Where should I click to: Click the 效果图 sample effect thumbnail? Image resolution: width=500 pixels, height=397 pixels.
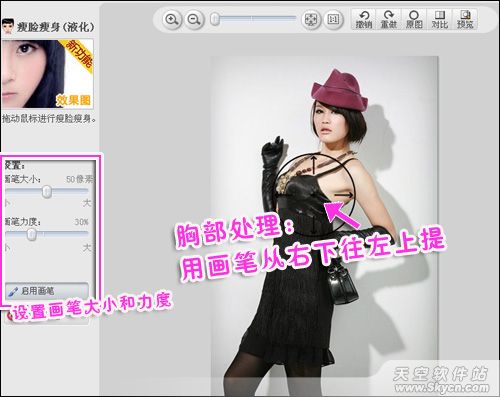coord(47,74)
